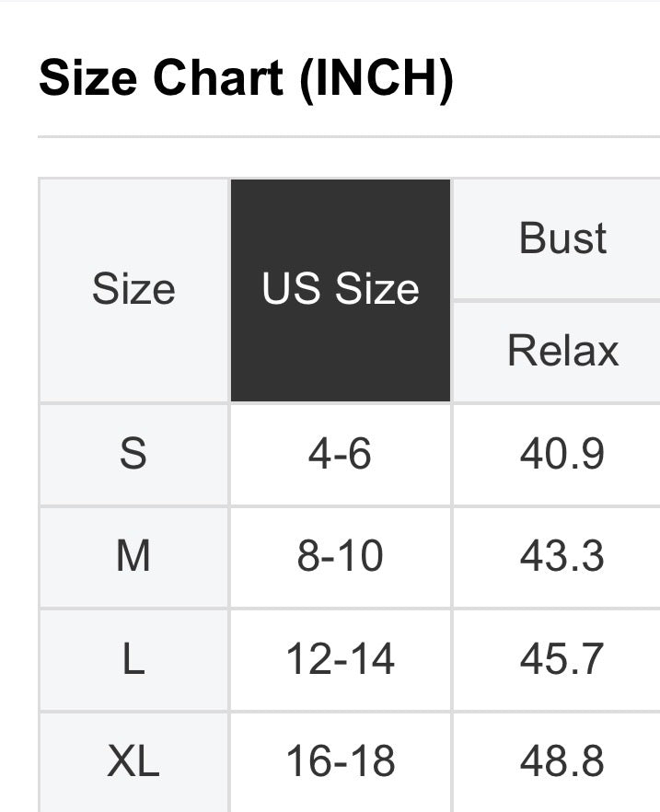Click the "Relax" sub-header cell
This screenshot has height=812, width=660.
click(562, 351)
